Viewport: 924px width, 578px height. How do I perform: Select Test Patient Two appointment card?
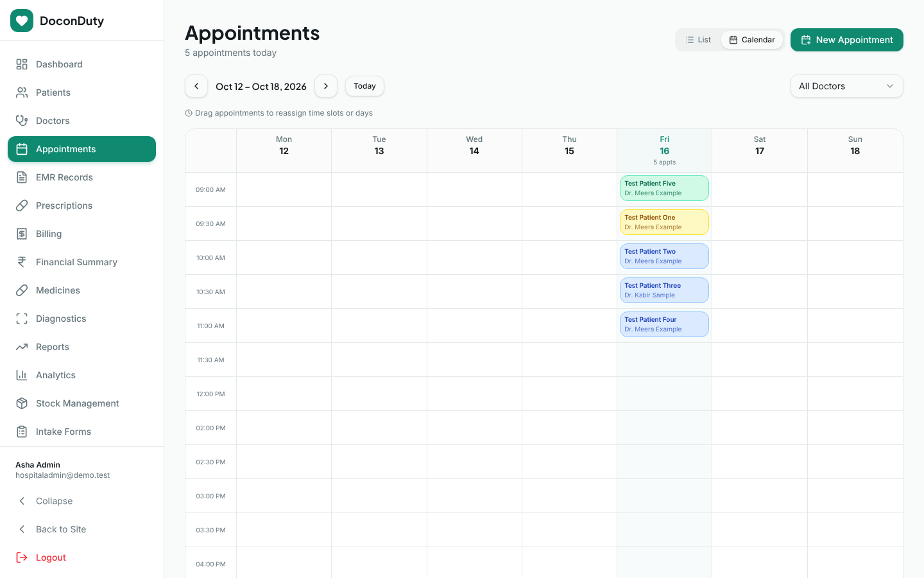tap(664, 256)
